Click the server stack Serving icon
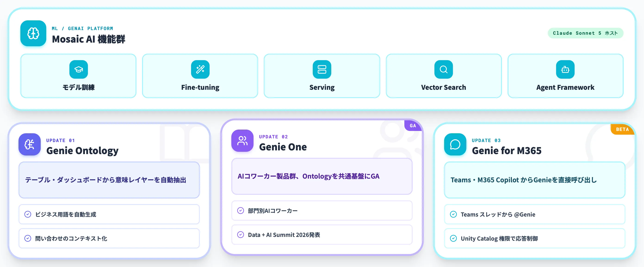644x267 pixels. 322,69
